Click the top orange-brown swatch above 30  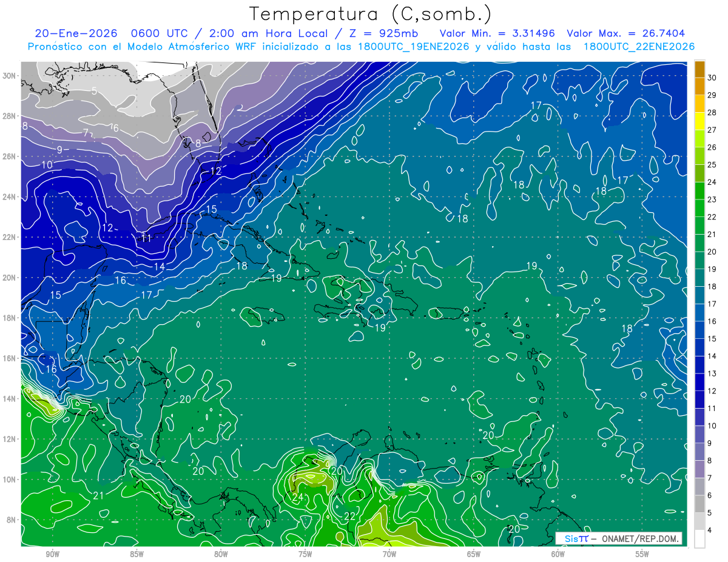click(x=700, y=69)
